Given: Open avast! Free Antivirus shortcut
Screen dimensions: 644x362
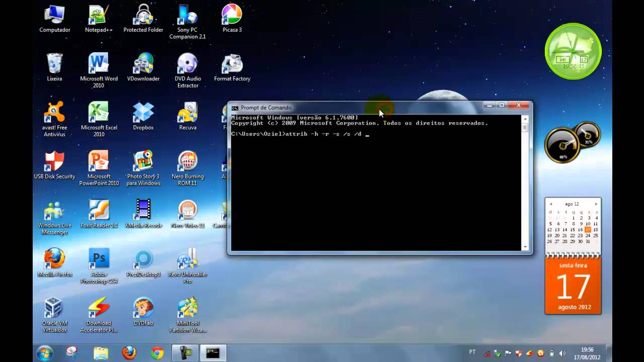Looking at the screenshot, I should (x=54, y=120).
